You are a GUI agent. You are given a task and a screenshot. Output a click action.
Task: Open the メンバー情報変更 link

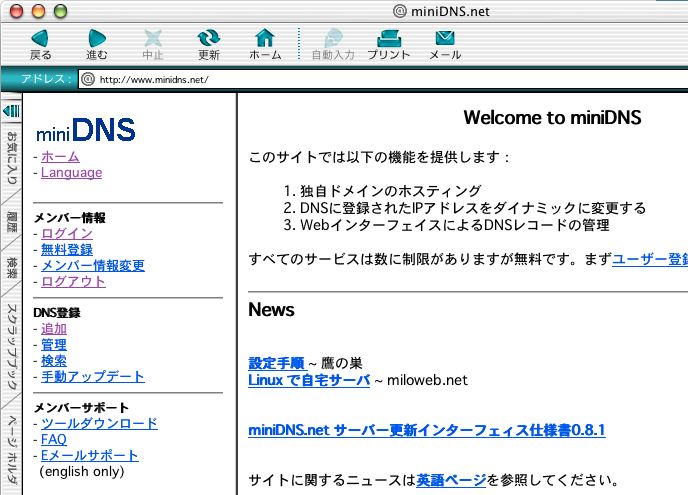[93, 265]
